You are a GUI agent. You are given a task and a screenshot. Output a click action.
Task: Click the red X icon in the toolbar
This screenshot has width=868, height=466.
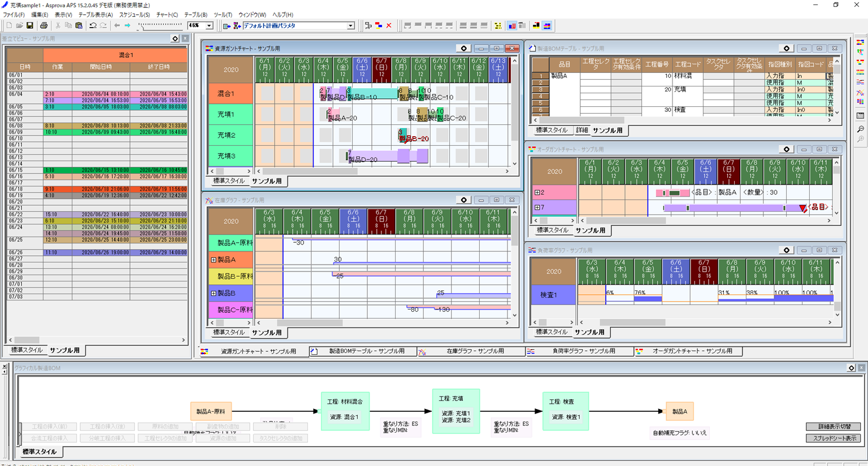click(x=389, y=25)
